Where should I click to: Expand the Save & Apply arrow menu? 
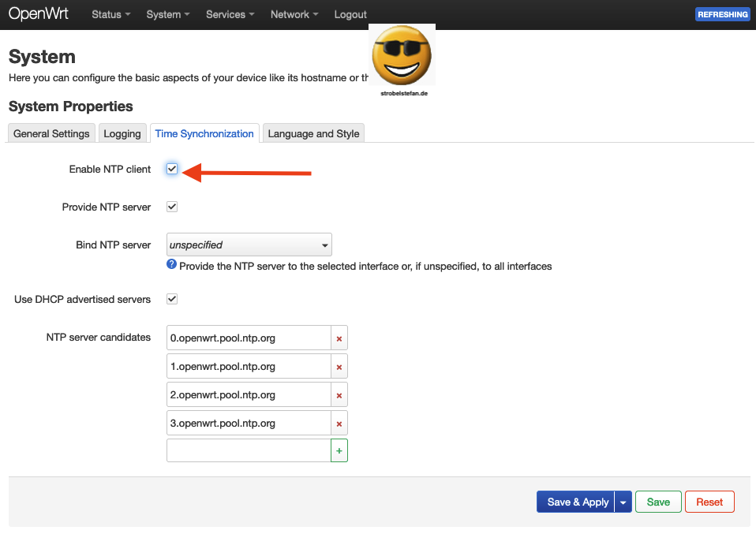coord(623,502)
